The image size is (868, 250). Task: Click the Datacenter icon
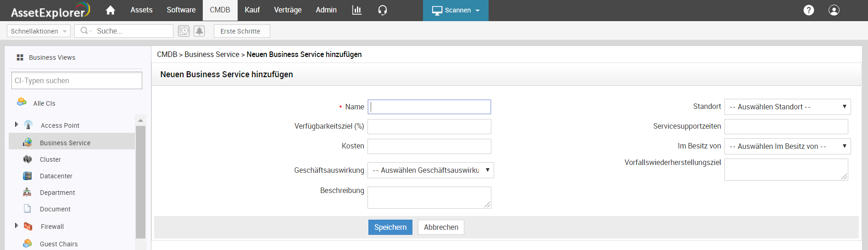click(28, 176)
